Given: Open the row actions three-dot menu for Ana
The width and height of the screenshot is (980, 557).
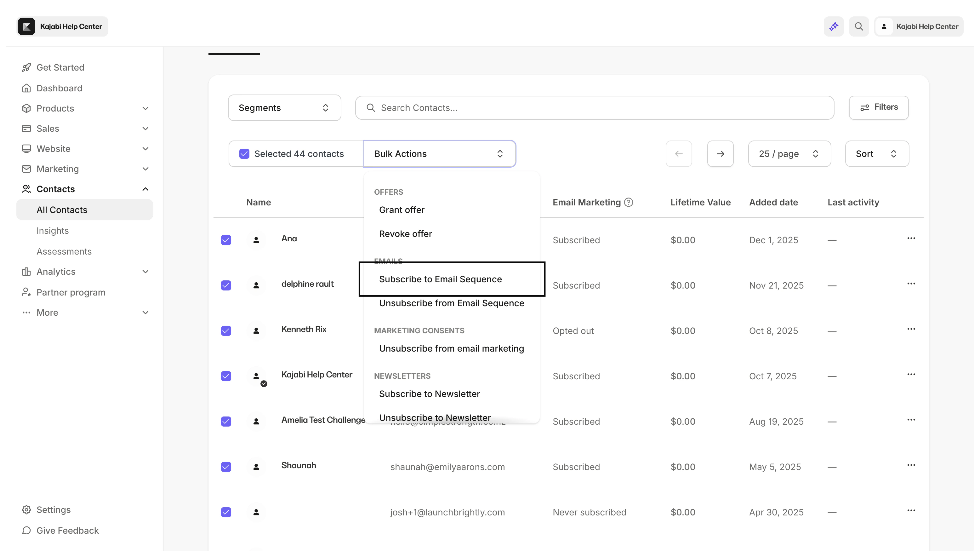Looking at the screenshot, I should [912, 238].
